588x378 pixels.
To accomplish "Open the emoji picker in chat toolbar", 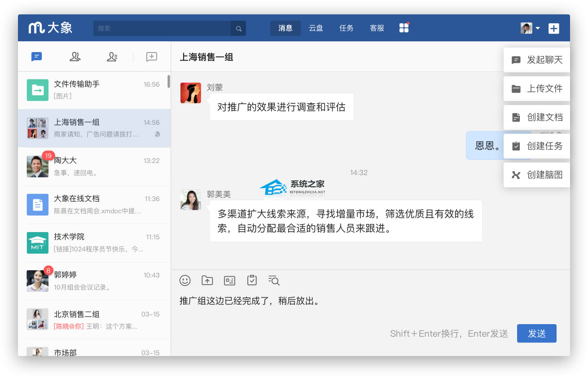I will click(185, 281).
